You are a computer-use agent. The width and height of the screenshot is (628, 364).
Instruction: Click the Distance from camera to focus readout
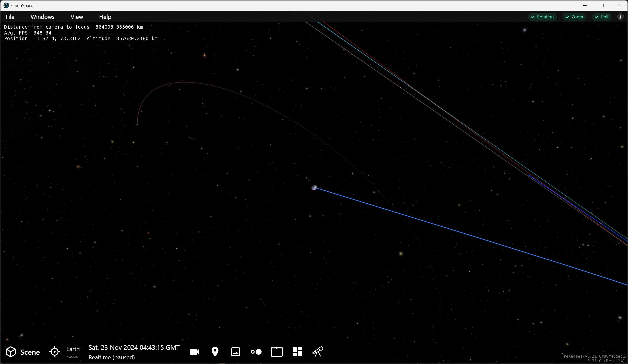point(73,27)
